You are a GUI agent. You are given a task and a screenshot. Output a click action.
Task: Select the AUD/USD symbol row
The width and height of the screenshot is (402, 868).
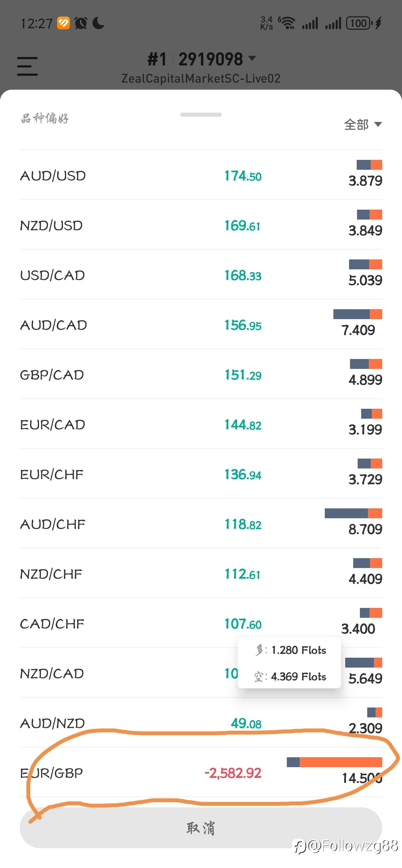pos(201,175)
